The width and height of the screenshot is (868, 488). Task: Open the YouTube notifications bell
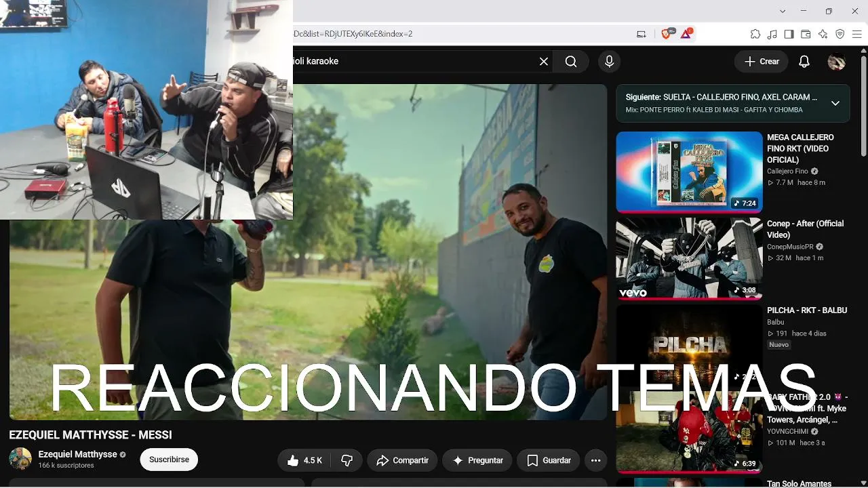[x=804, y=62]
